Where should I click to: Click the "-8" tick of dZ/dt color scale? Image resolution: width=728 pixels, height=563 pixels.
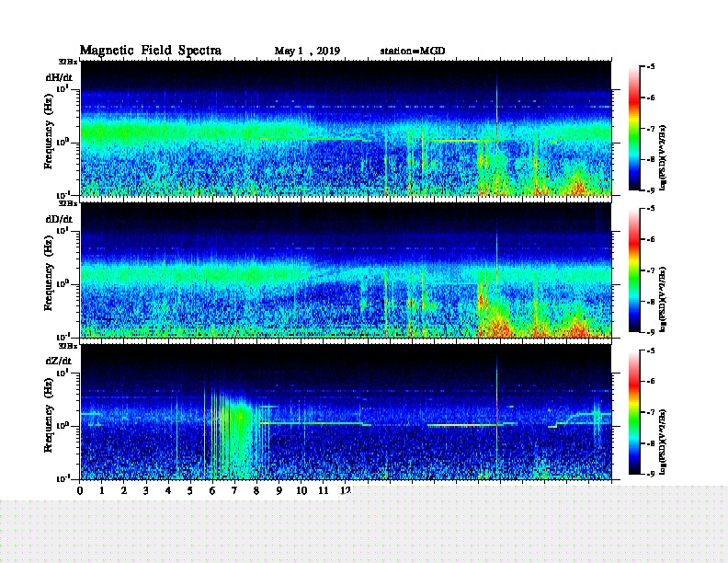tap(651, 443)
